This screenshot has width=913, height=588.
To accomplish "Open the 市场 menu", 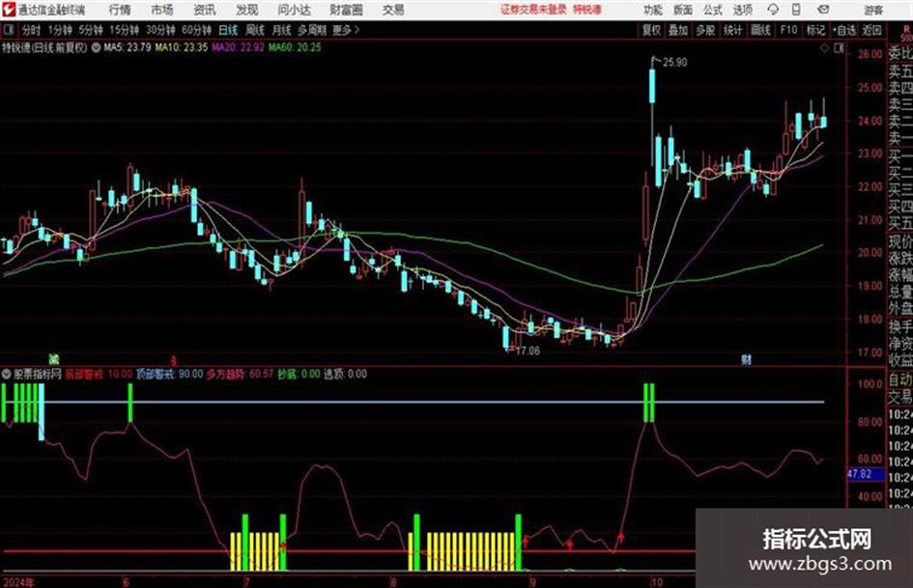I will tap(162, 10).
